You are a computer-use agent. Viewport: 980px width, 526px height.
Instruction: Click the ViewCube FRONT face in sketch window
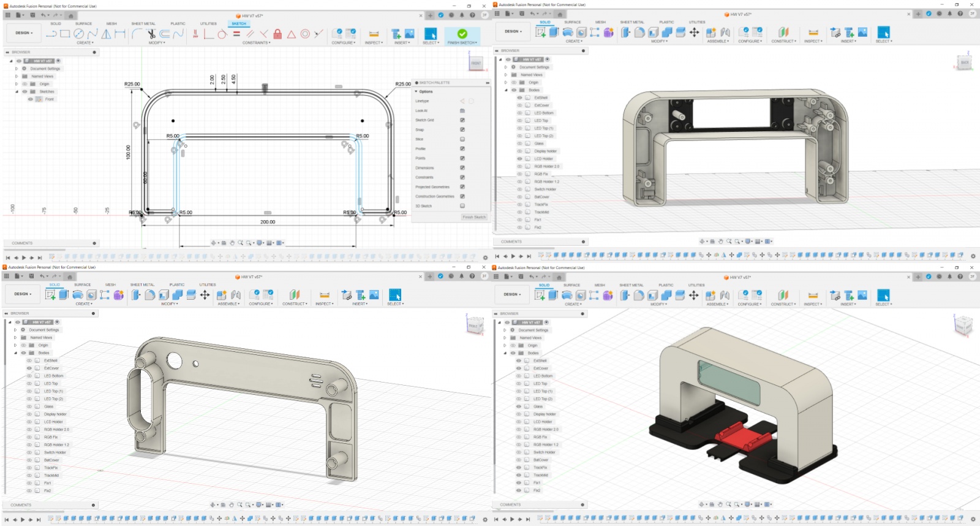[x=476, y=63]
